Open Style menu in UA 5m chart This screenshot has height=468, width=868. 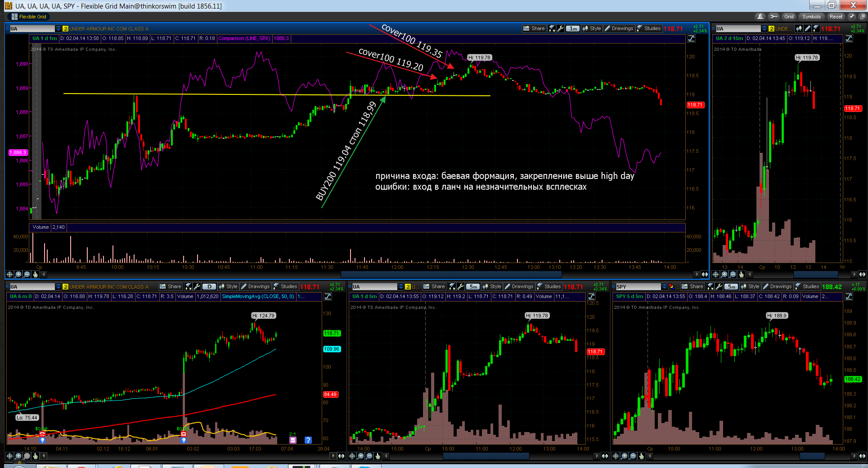click(492, 286)
